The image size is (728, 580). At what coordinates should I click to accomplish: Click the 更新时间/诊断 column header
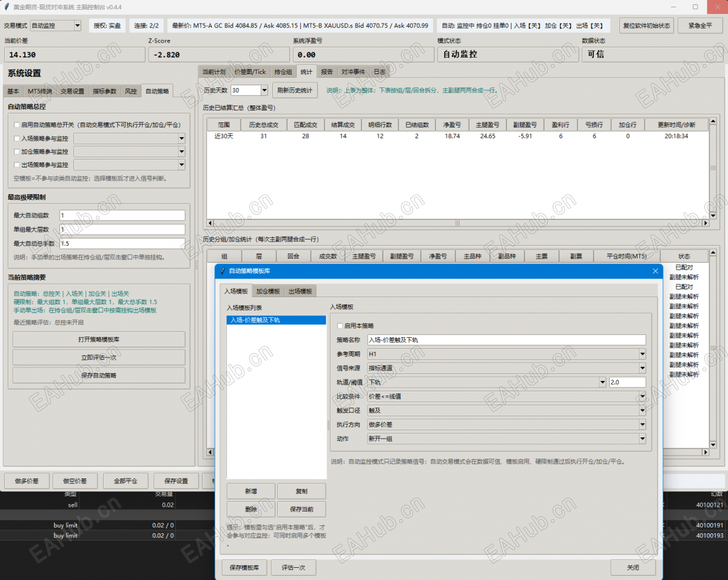click(676, 124)
